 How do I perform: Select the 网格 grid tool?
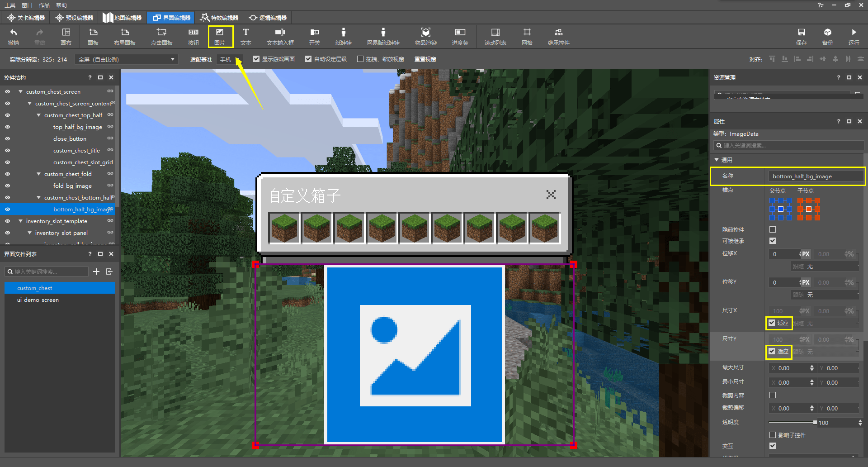pyautogui.click(x=527, y=37)
